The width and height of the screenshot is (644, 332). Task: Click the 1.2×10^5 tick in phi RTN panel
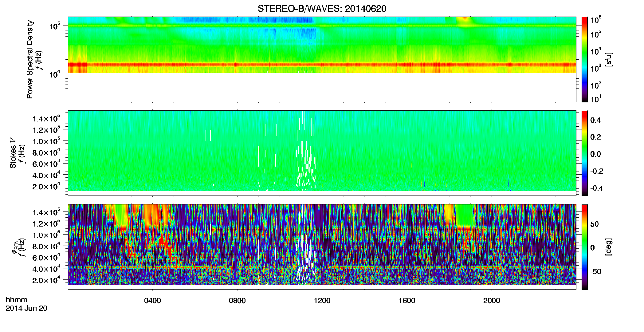pyautogui.click(x=46, y=223)
